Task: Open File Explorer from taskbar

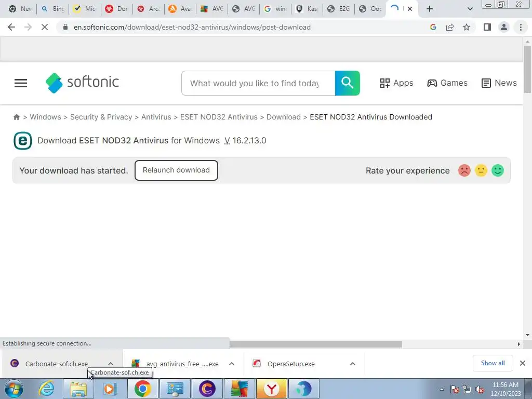Action: (x=78, y=389)
